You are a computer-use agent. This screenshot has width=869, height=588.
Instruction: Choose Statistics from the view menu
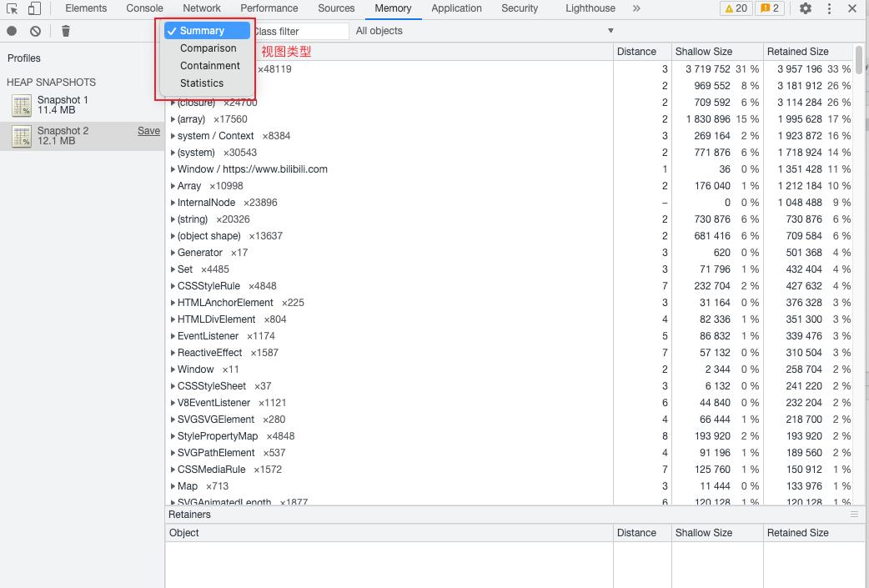[x=202, y=83]
